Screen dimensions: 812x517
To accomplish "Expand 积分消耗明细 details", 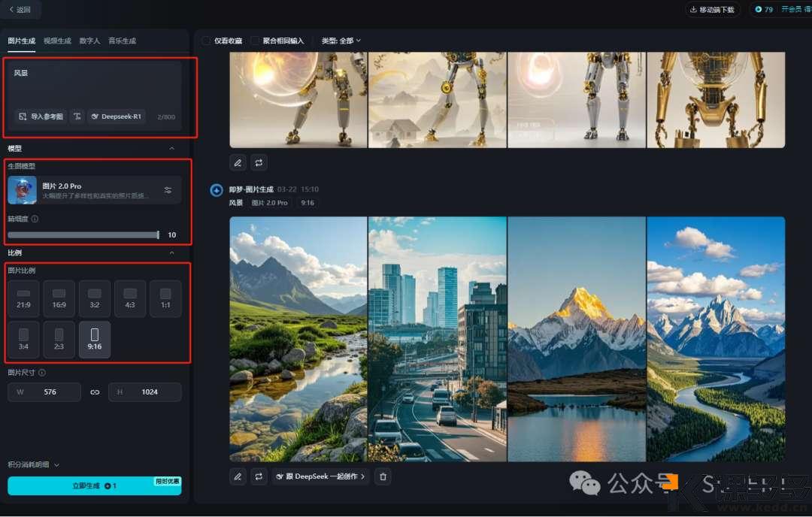I will 33,465.
